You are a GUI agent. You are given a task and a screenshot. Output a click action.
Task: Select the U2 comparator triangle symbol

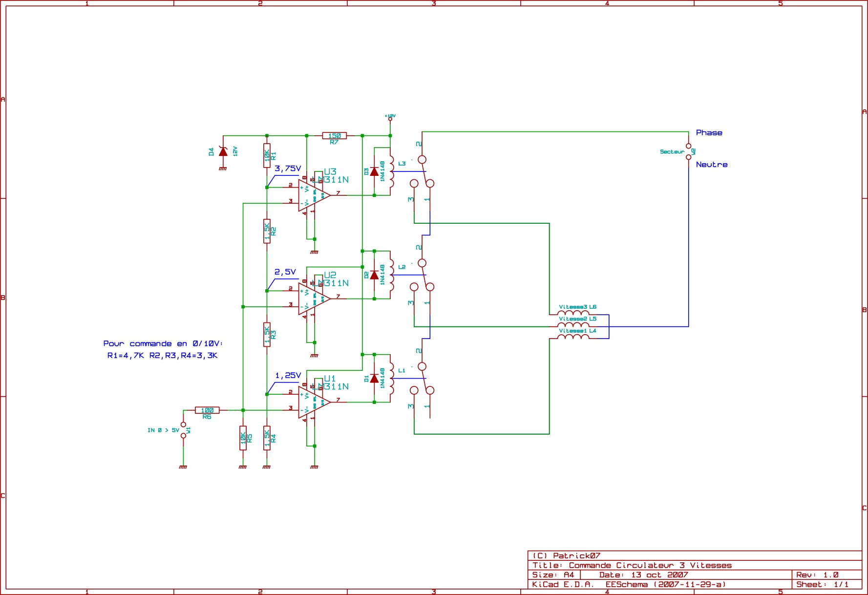tap(313, 299)
